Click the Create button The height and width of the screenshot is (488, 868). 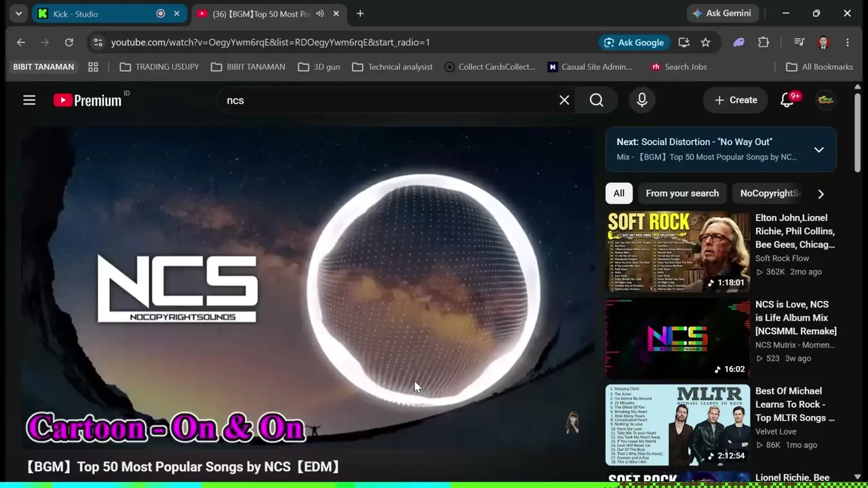[x=736, y=100]
